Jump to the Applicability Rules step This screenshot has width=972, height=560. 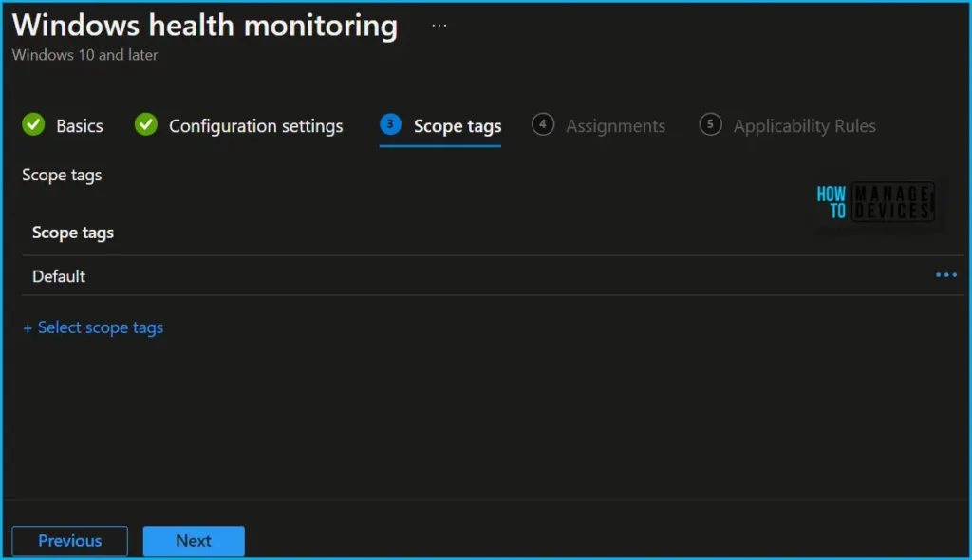pos(787,125)
